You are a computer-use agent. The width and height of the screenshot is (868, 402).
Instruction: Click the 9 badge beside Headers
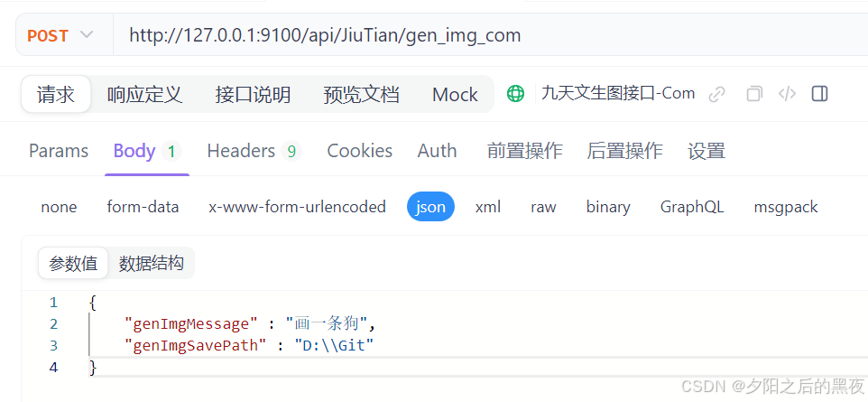(291, 151)
